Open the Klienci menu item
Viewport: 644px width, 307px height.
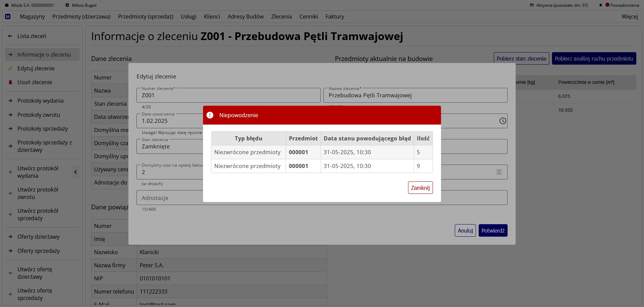coord(212,16)
